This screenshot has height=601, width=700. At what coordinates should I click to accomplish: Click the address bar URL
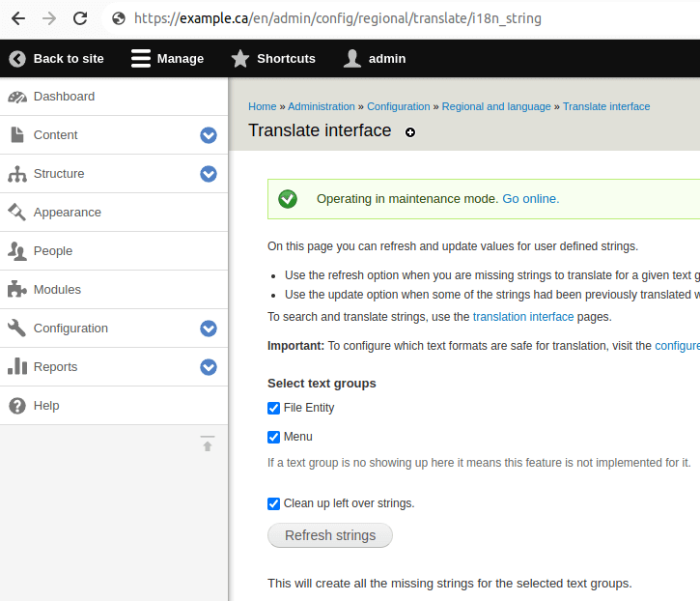click(x=338, y=18)
